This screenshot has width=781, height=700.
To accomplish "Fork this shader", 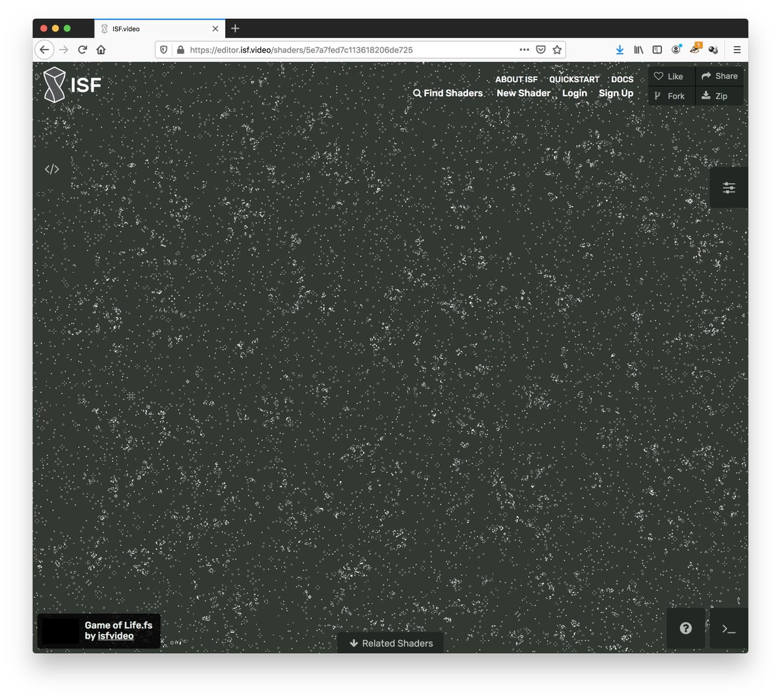I will coord(671,96).
